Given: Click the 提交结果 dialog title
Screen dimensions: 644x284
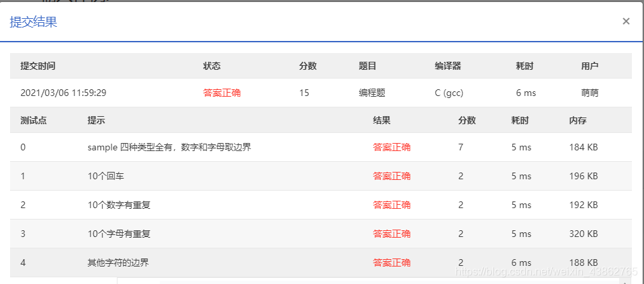Looking at the screenshot, I should (34, 22).
